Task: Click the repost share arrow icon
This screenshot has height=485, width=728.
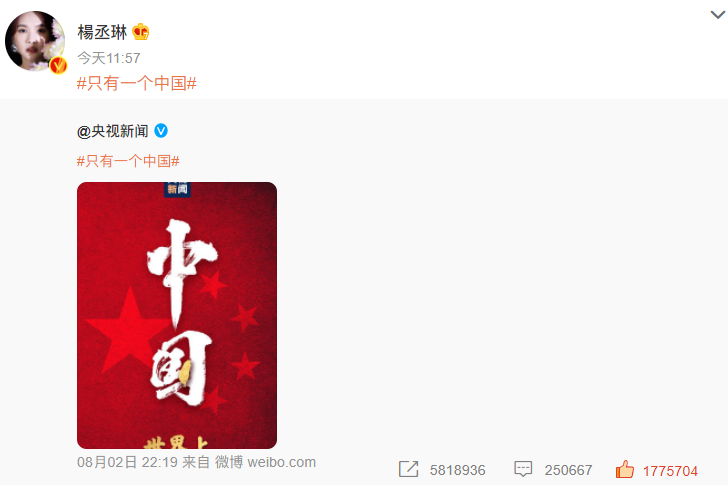Action: 409,469
